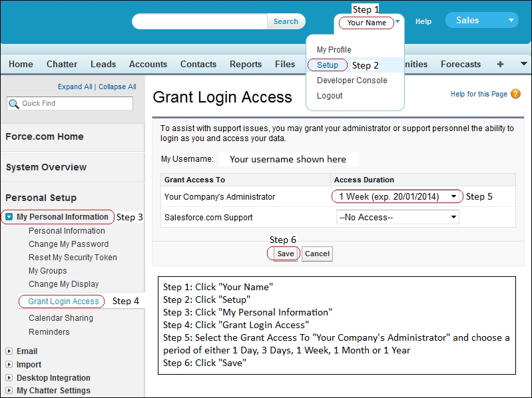
Task: Click the Quick Find search field
Action: tap(70, 103)
